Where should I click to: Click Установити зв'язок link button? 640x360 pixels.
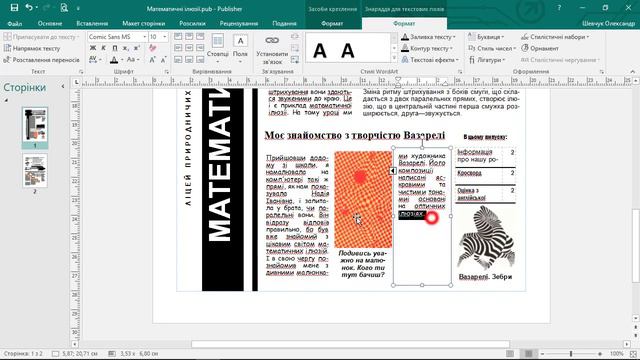[x=272, y=49]
